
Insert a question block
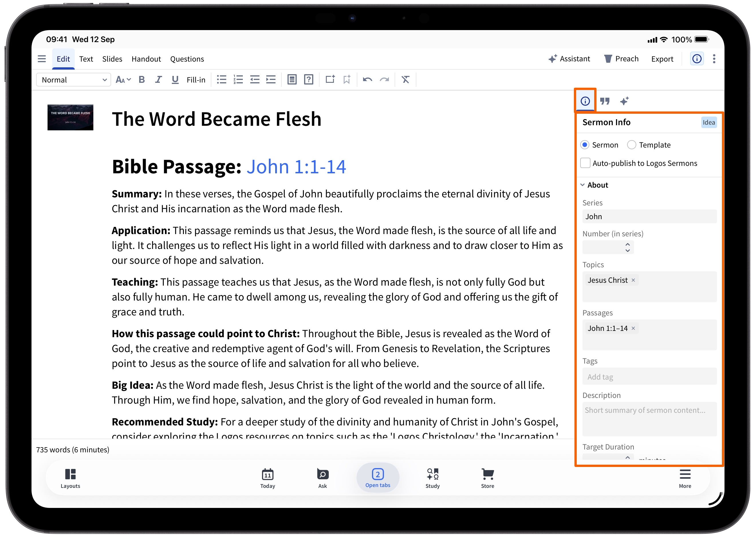[x=309, y=80]
